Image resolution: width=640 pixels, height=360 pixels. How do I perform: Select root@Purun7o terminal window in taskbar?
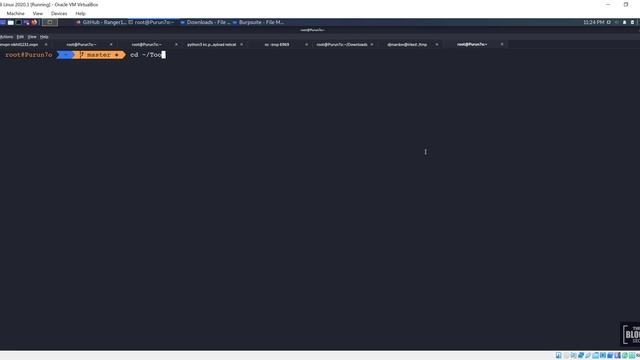(x=151, y=22)
